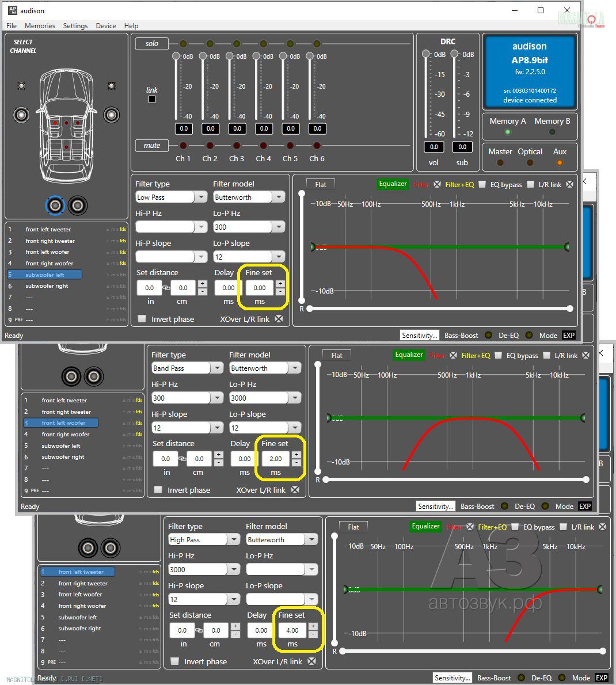
Task: Open Sensitivity... in the Band Pass window
Action: click(436, 506)
